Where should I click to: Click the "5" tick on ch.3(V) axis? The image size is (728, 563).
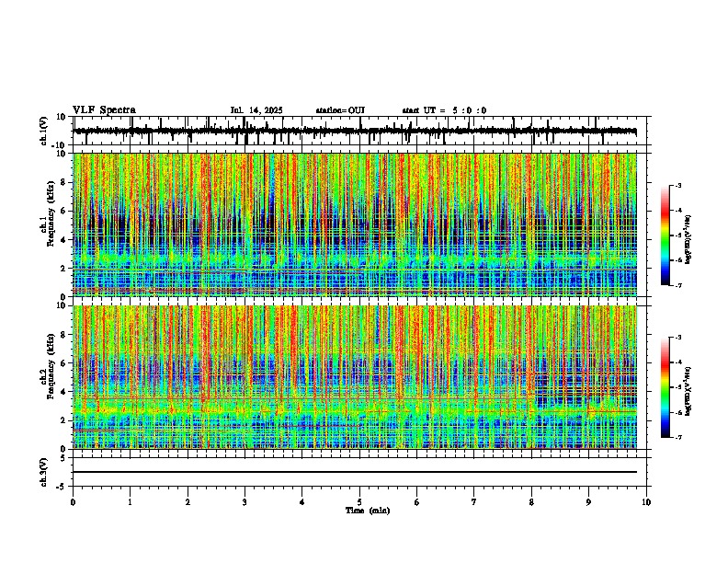click(x=63, y=458)
